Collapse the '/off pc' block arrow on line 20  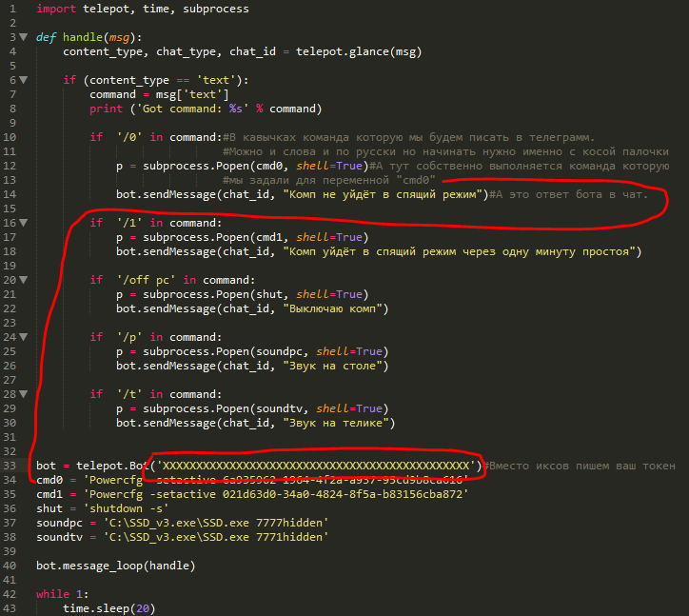coord(23,280)
